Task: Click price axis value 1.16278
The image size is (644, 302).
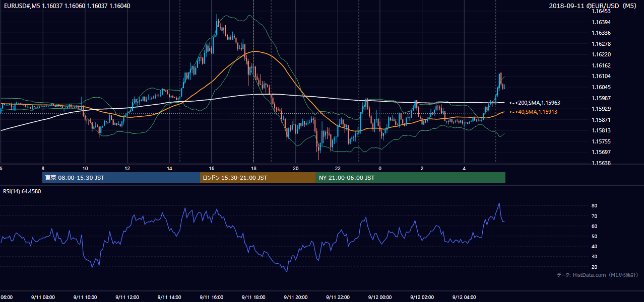Action: (x=601, y=44)
